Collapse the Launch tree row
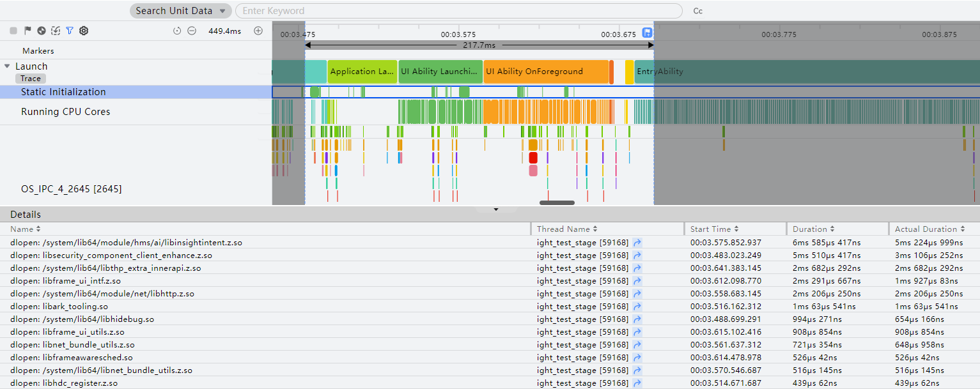Image resolution: width=980 pixels, height=389 pixels. tap(7, 66)
